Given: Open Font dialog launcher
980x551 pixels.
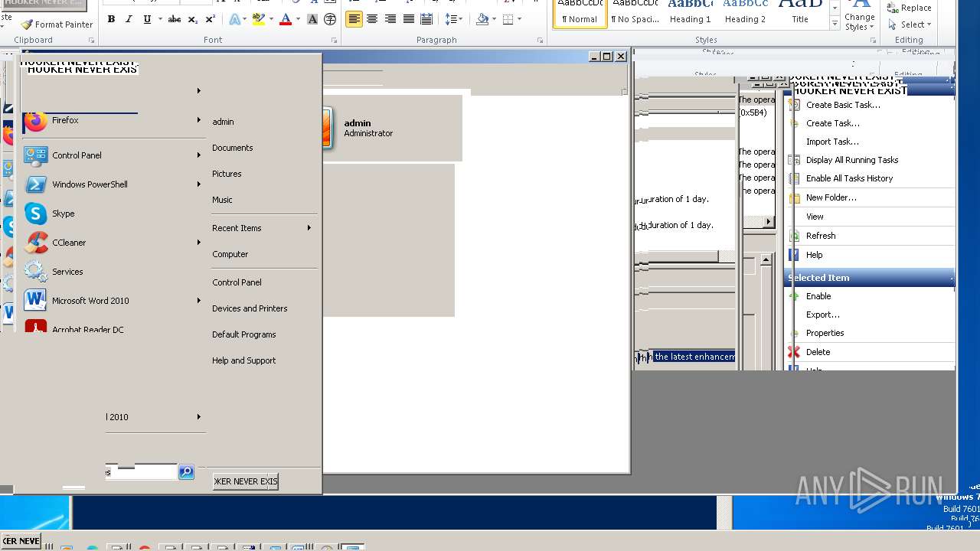Looking at the screenshot, I should point(334,40).
